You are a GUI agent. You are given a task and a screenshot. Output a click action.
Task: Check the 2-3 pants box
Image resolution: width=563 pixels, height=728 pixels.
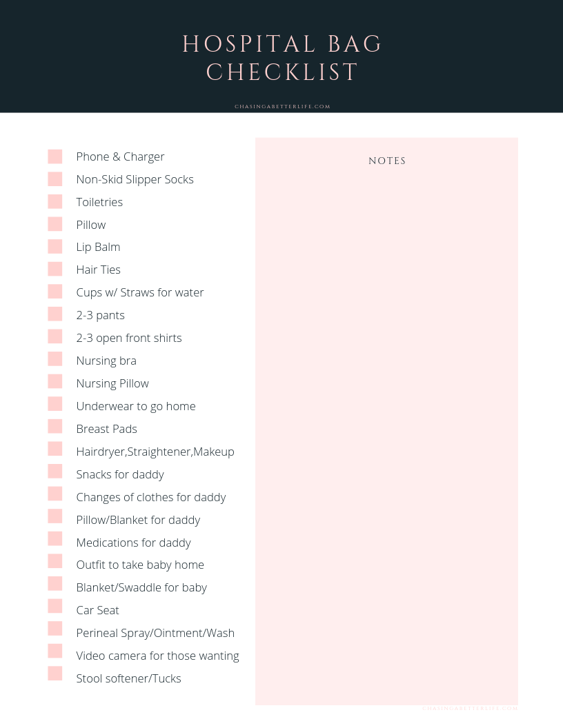click(55, 314)
